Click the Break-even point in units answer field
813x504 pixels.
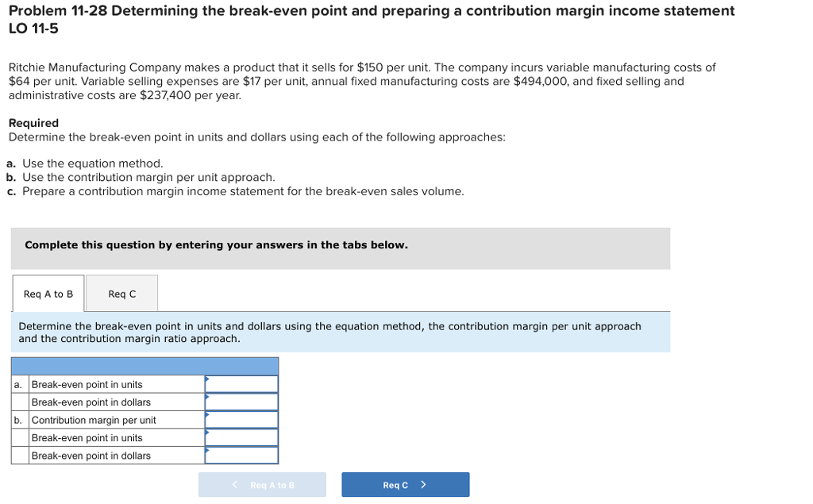pos(242,383)
